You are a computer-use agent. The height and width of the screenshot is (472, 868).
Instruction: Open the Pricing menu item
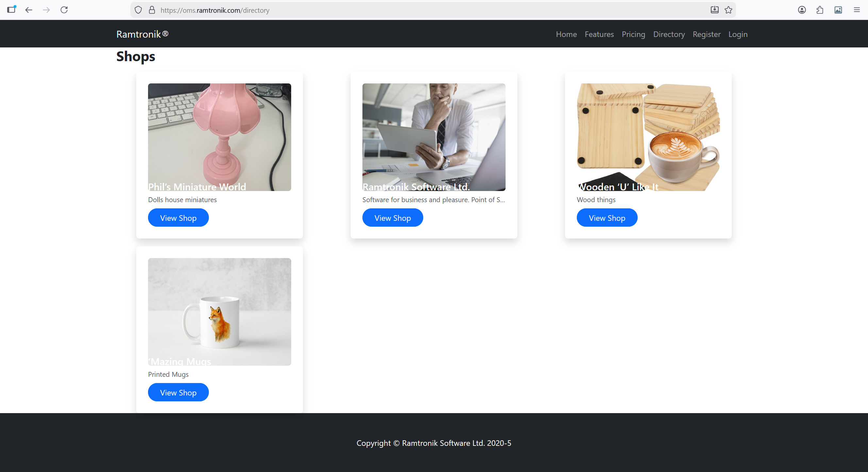point(633,34)
